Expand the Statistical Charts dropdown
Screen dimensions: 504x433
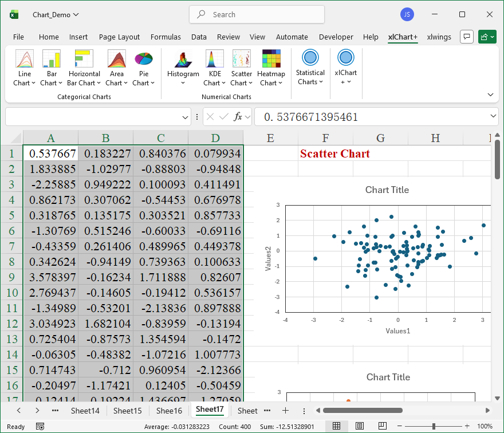(310, 68)
